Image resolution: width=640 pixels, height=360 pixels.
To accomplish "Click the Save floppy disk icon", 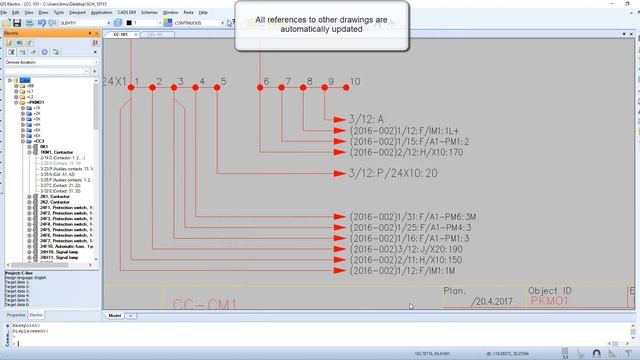I will [17, 23].
